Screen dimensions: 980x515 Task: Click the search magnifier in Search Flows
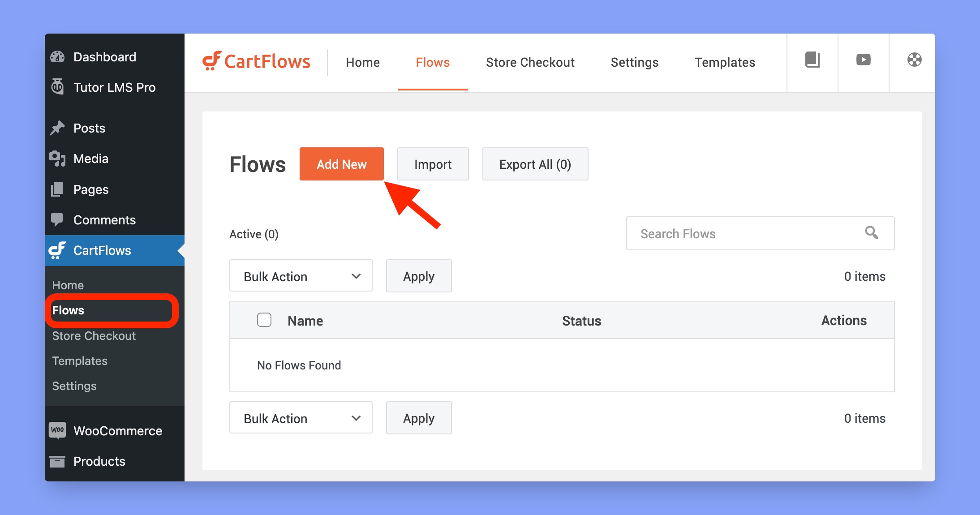tap(871, 232)
